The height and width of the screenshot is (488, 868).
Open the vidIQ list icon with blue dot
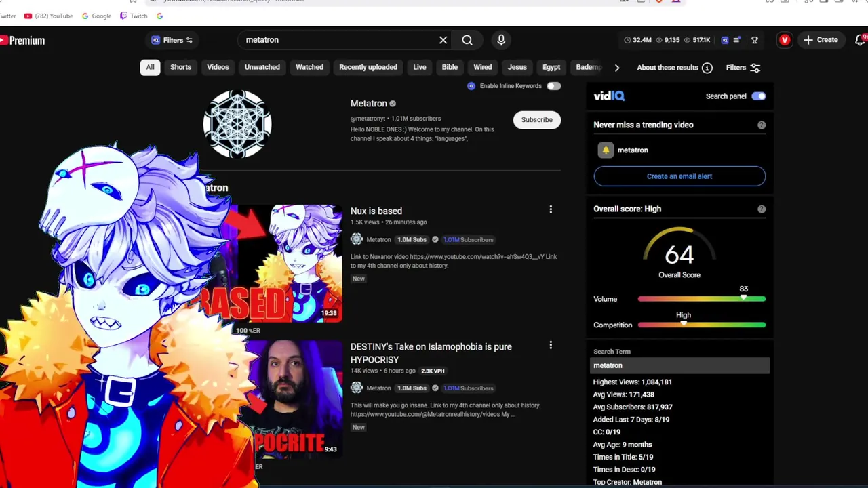(x=737, y=40)
